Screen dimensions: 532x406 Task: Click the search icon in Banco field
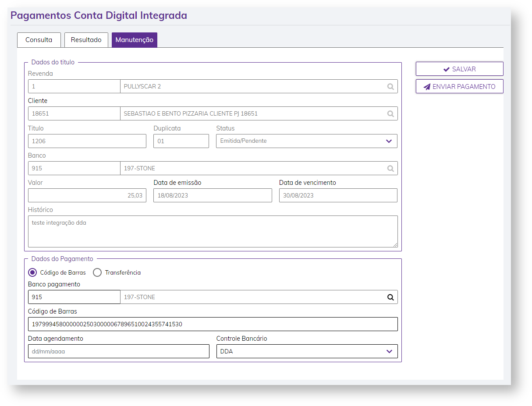[x=390, y=169]
